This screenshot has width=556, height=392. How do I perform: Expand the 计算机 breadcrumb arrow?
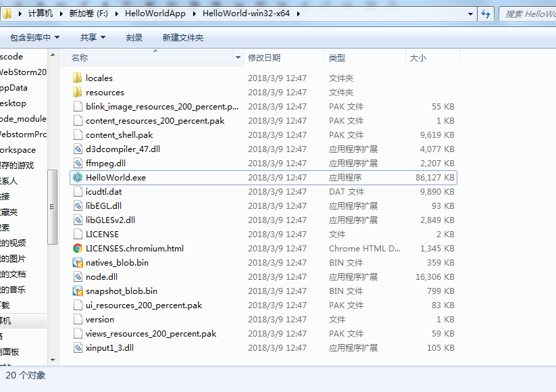tap(61, 14)
